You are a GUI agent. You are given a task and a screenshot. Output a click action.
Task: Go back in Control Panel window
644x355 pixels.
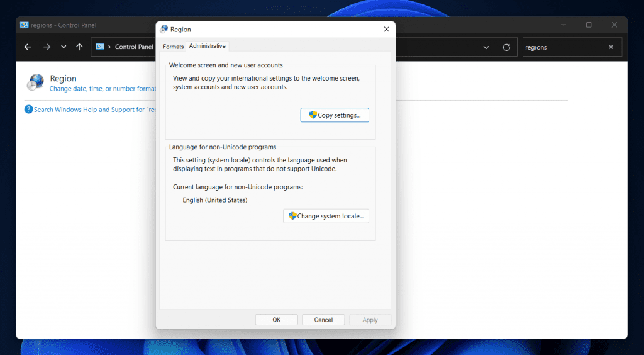[28, 47]
